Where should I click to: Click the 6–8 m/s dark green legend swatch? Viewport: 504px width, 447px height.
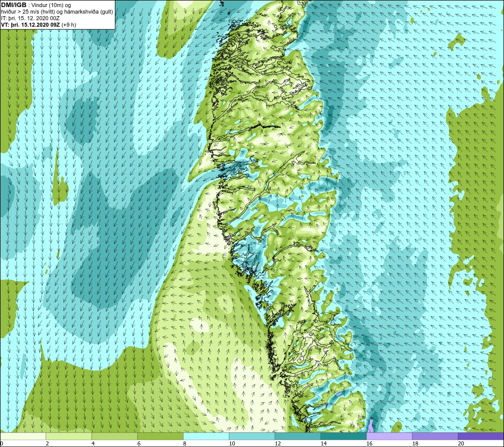[160, 436]
